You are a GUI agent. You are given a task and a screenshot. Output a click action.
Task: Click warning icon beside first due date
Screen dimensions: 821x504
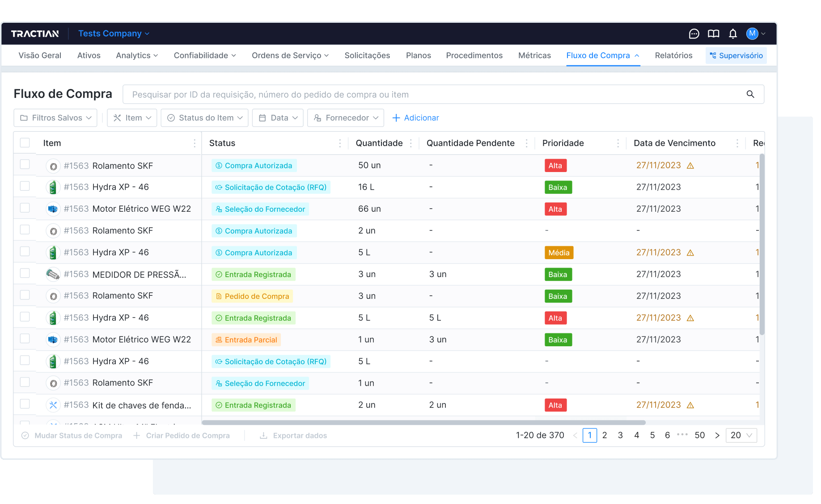click(690, 166)
